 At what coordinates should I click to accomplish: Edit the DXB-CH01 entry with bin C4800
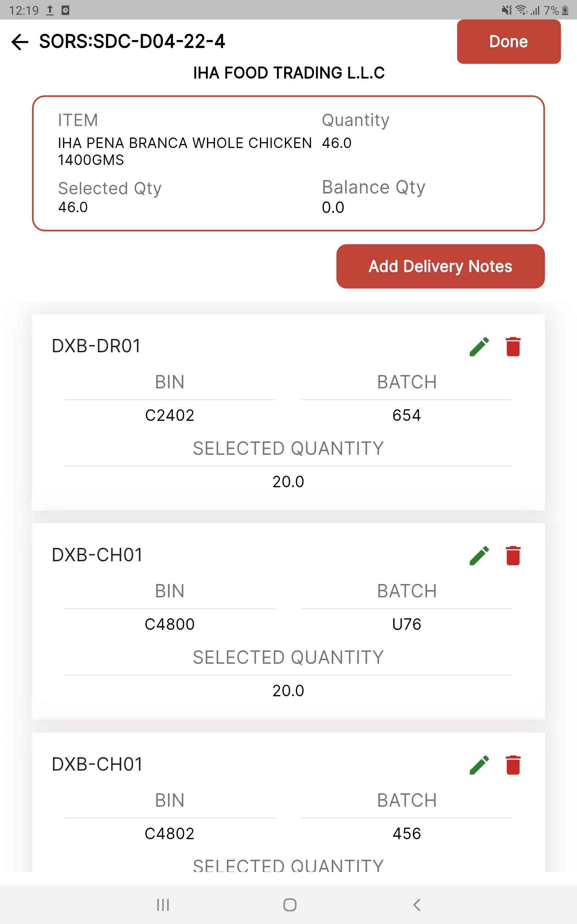[479, 555]
